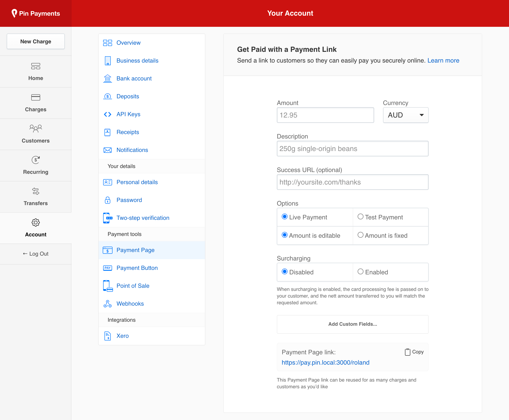Open the Overview menu item

(x=152, y=43)
